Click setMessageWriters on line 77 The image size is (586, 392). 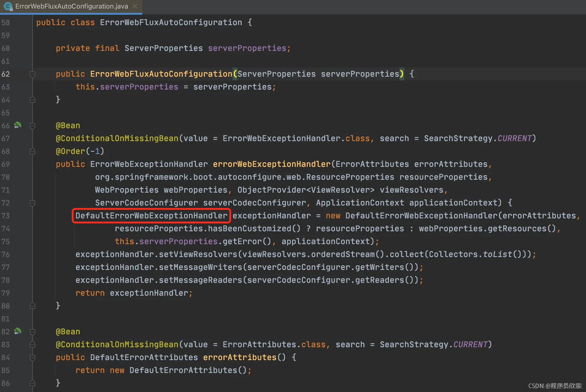(200, 267)
